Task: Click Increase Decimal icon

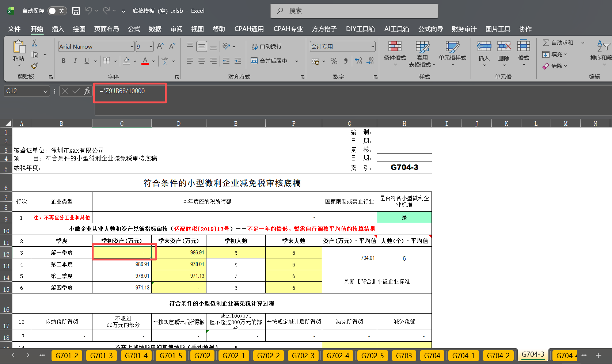Action: [358, 61]
